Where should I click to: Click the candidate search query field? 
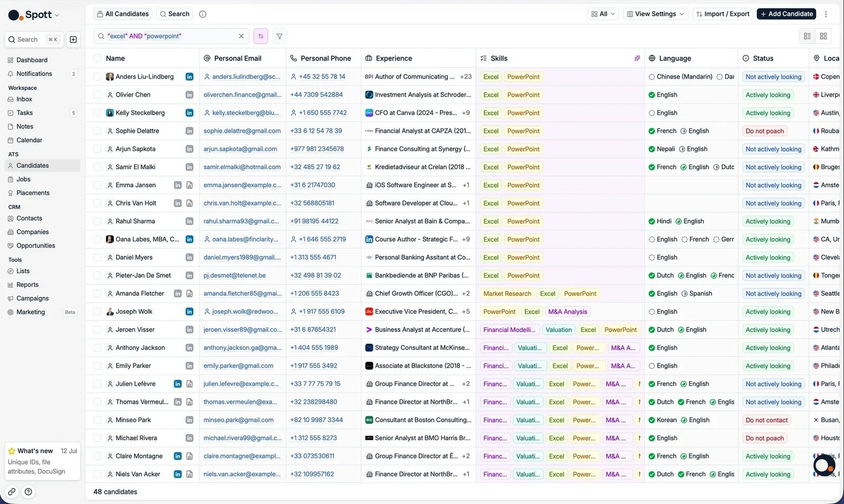click(171, 36)
